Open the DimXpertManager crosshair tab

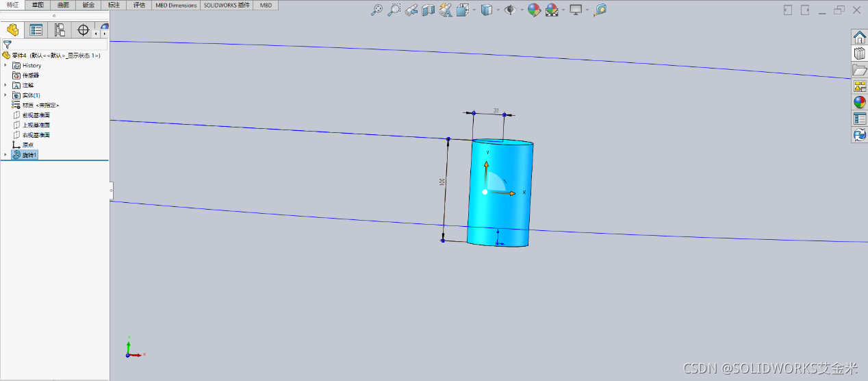point(84,29)
